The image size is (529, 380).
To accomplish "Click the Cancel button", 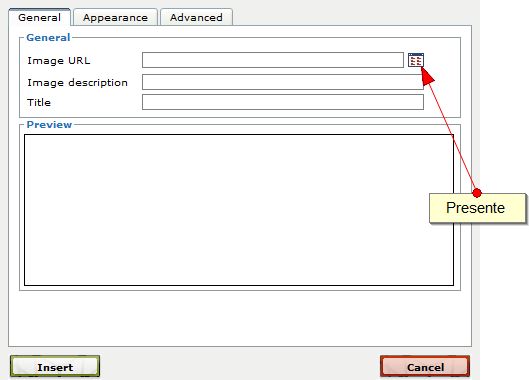I will 425,366.
